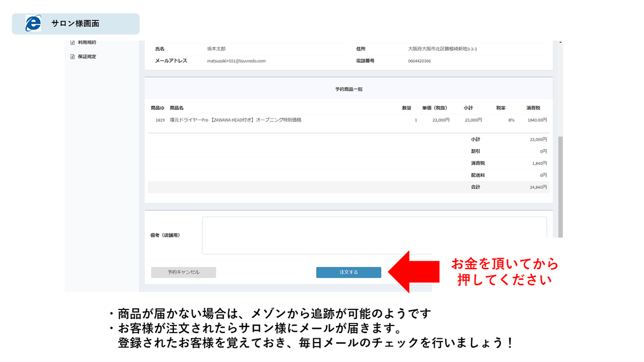
Task: Open 保証規定 sidebar menu item
Action: (86, 57)
